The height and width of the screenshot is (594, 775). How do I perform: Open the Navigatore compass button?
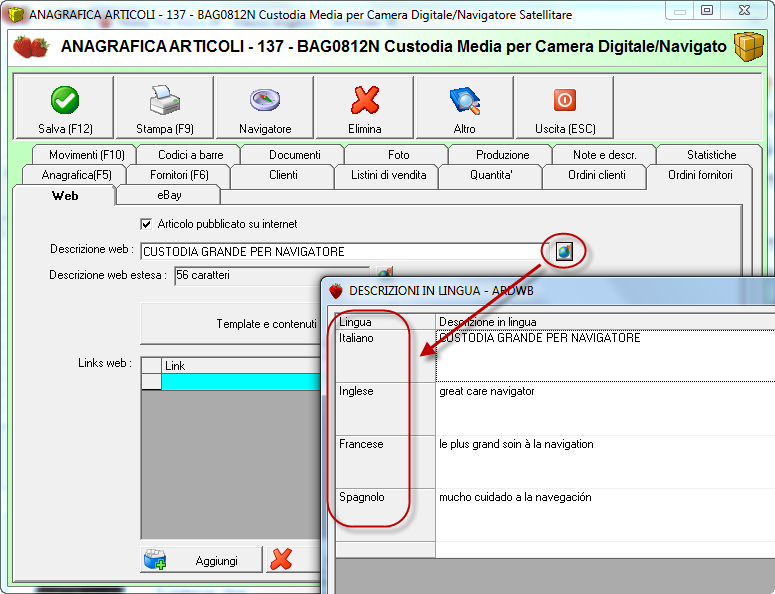click(x=265, y=108)
